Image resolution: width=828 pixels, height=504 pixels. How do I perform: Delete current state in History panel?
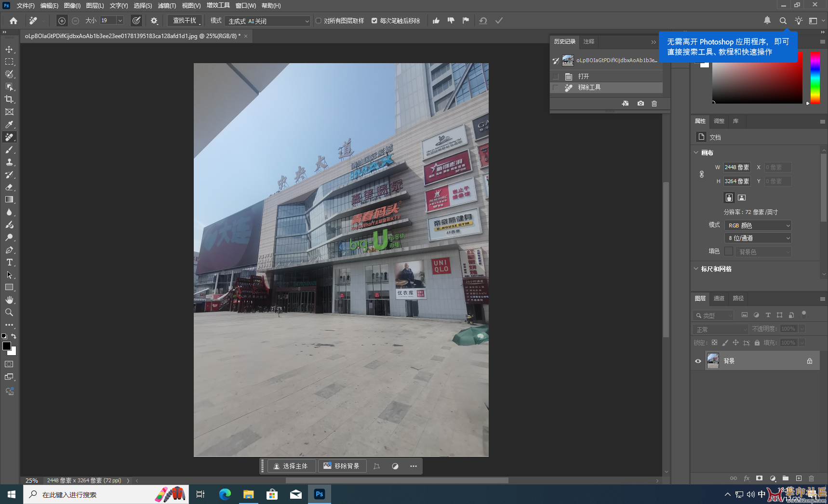(x=654, y=104)
